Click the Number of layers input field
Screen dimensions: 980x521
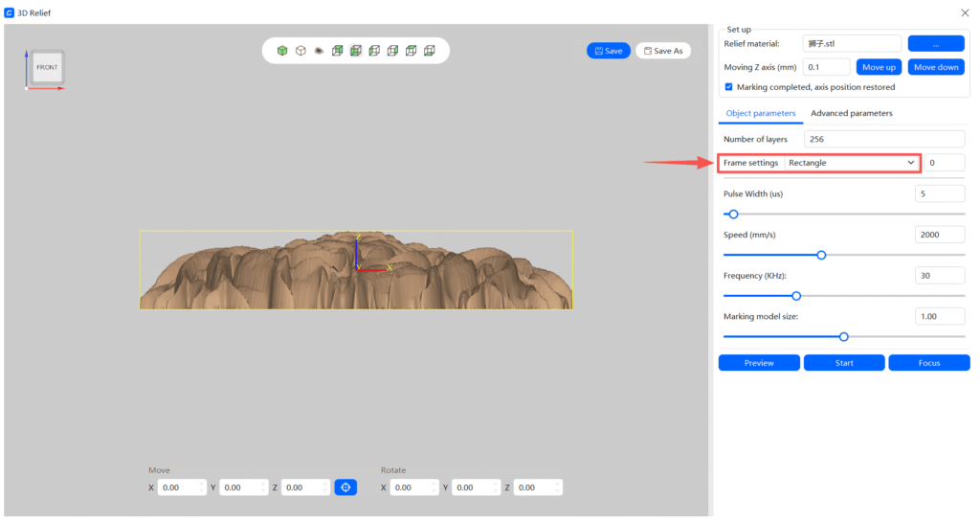click(884, 139)
